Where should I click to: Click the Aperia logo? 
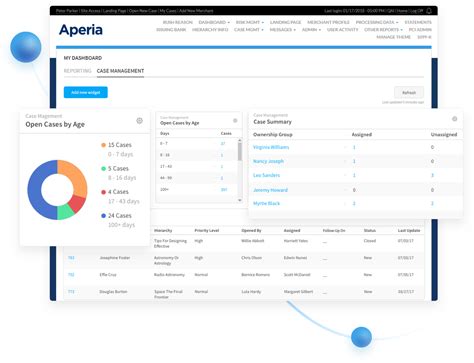click(x=81, y=30)
